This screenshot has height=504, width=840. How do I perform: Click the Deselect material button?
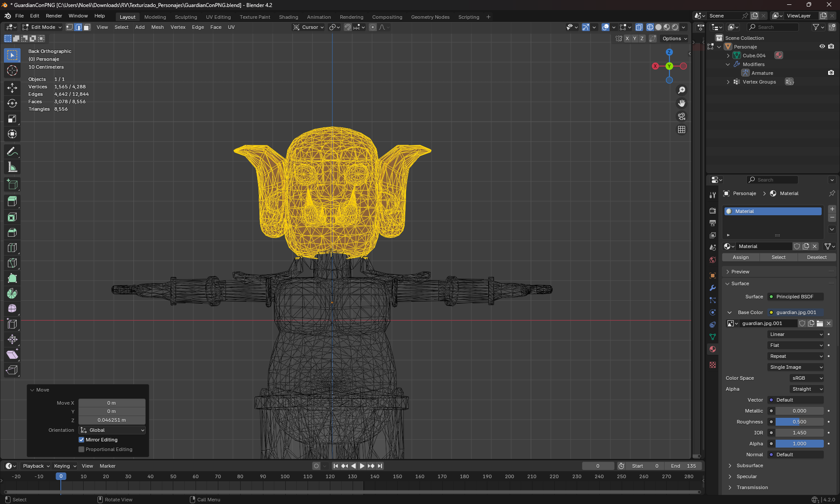point(816,257)
